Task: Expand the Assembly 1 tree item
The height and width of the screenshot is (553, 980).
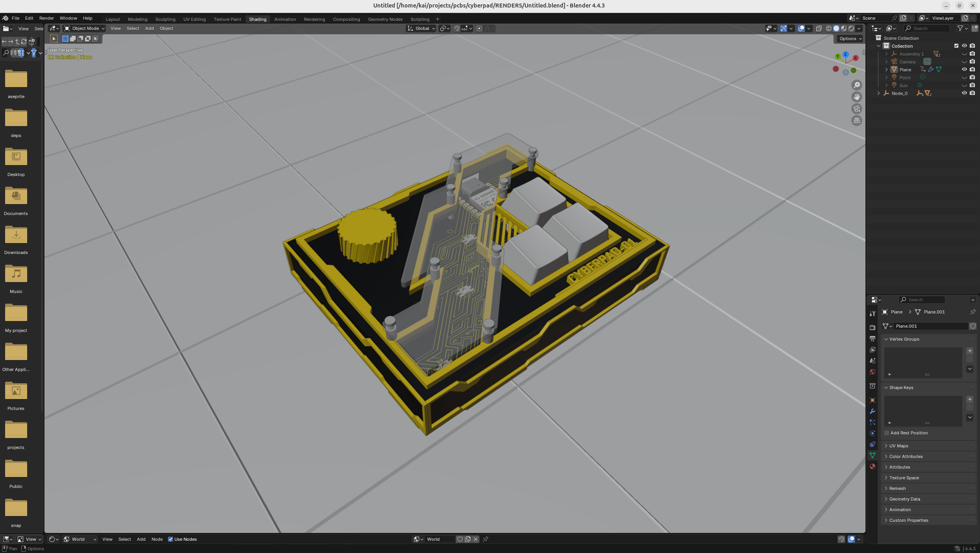Action: tap(886, 54)
